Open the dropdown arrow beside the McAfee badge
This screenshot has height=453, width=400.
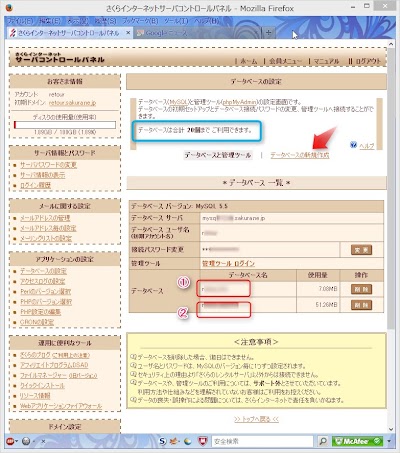389,441
